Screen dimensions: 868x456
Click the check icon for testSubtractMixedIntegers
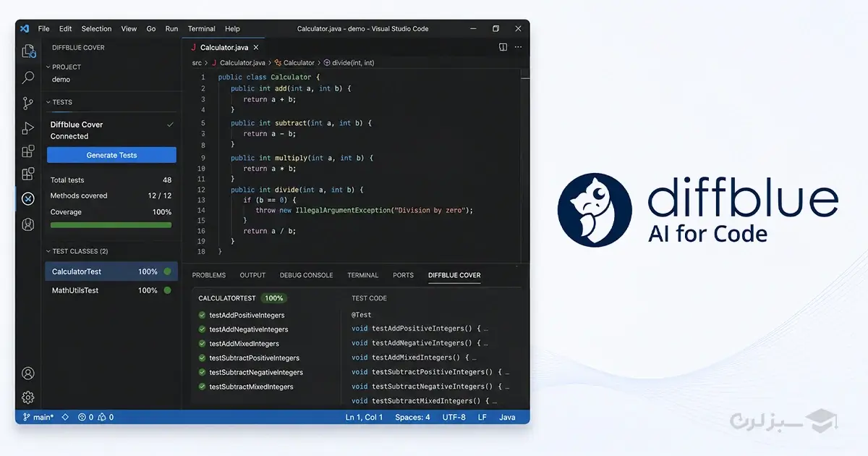click(203, 387)
